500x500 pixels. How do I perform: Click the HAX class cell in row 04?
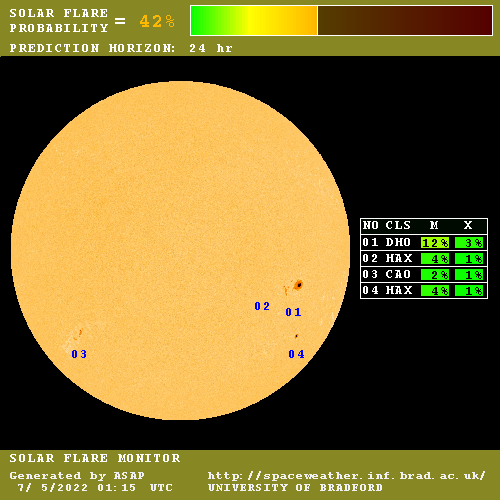[399, 290]
